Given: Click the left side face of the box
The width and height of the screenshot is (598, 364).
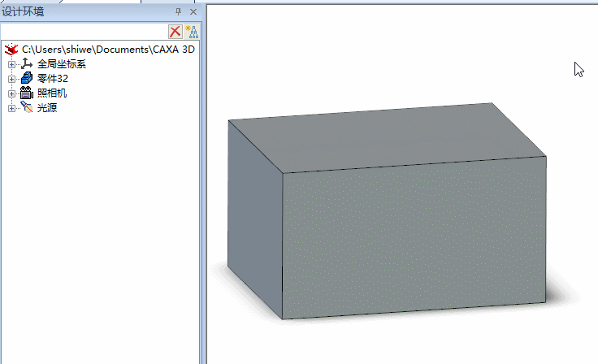Looking at the screenshot, I should tap(255, 219).
